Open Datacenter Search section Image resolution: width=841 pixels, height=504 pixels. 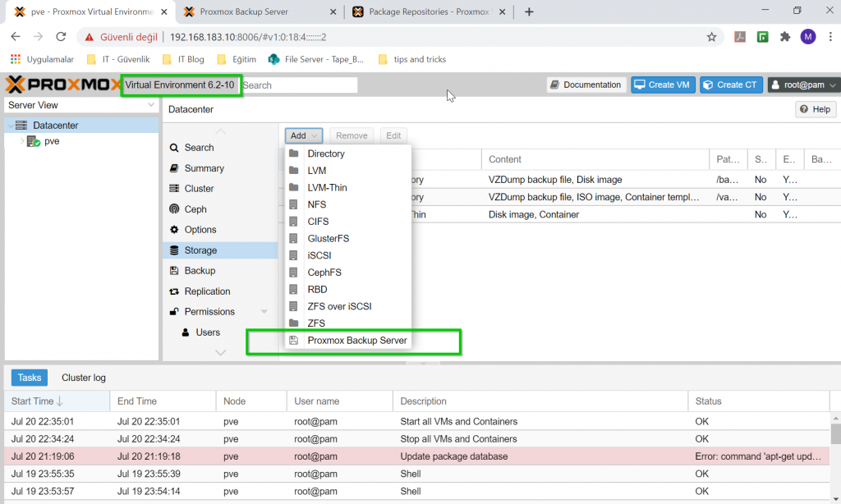(x=220, y=148)
